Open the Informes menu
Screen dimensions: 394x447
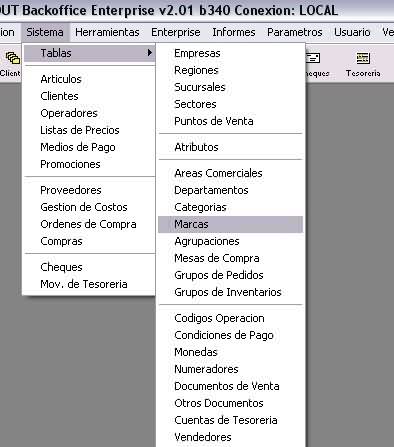pos(234,32)
